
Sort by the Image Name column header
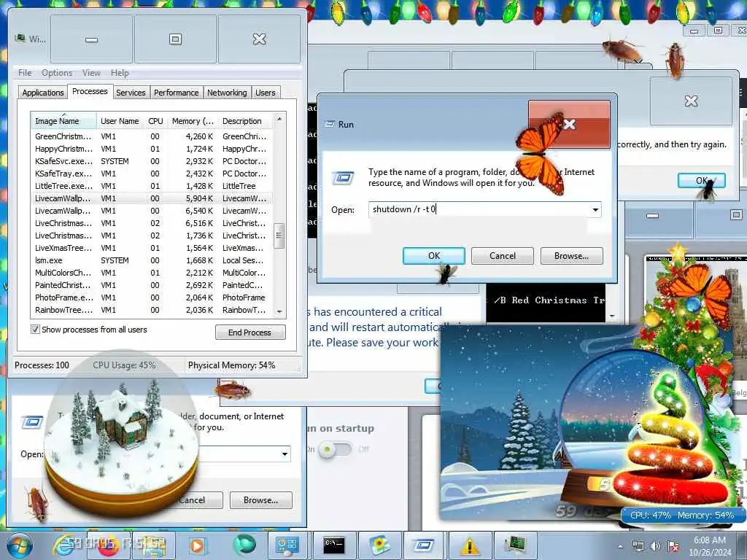tap(63, 121)
